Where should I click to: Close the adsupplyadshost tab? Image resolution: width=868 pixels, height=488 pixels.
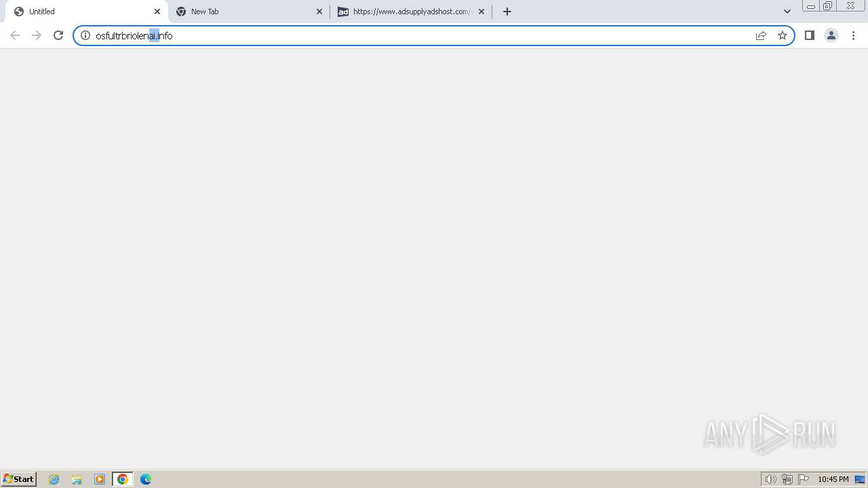(481, 12)
